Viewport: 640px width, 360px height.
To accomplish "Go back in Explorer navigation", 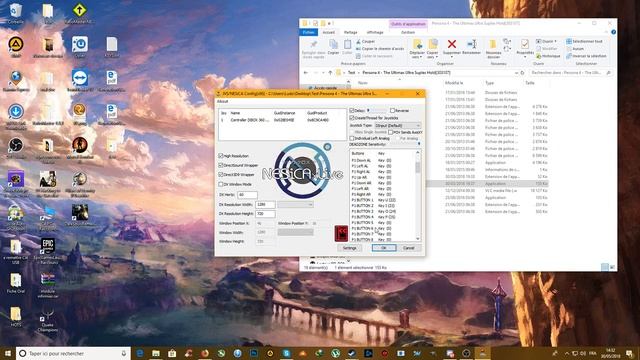I will pyautogui.click(x=306, y=73).
